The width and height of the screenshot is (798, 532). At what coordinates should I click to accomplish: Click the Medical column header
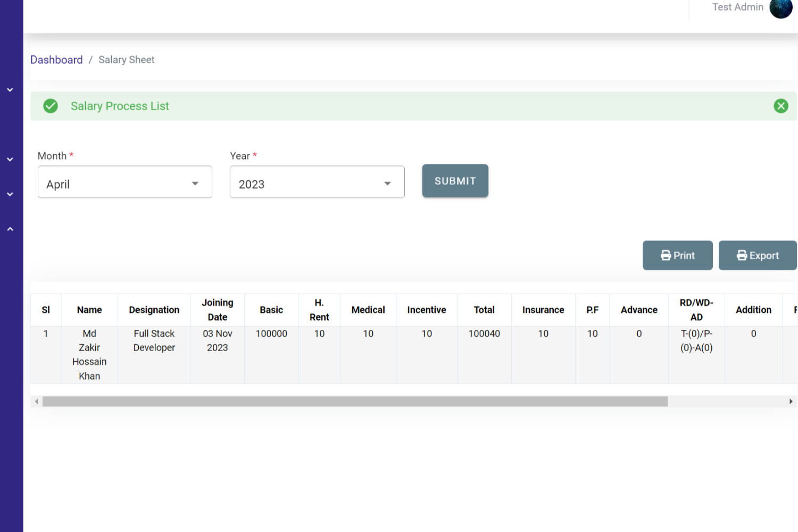[368, 310]
